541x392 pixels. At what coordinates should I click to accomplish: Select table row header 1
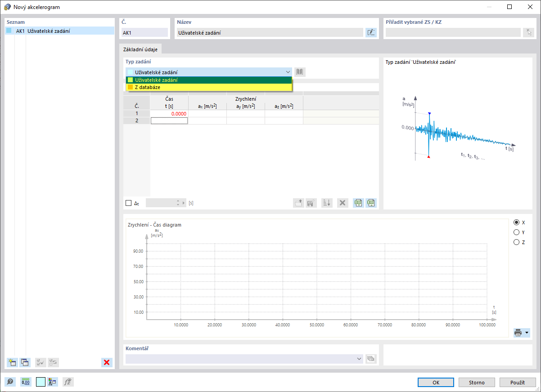(x=137, y=114)
